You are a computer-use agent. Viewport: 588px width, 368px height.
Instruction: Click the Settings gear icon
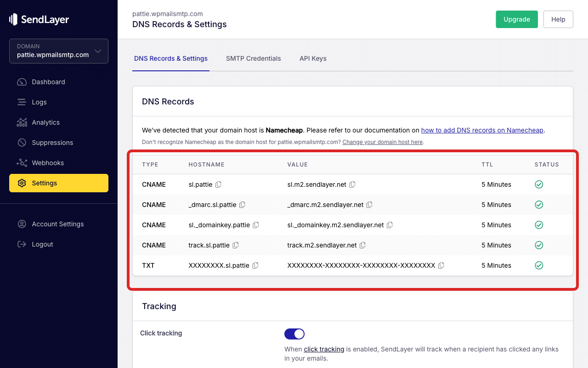pyautogui.click(x=22, y=183)
